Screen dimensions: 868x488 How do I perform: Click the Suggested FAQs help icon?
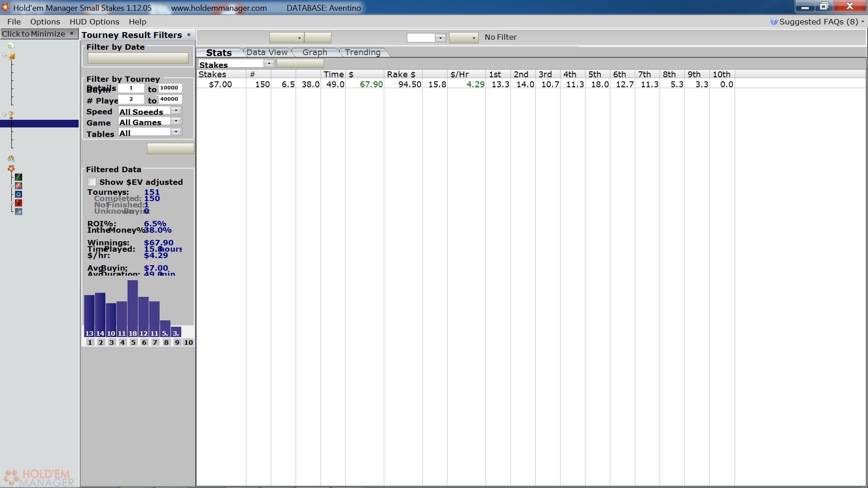[774, 22]
